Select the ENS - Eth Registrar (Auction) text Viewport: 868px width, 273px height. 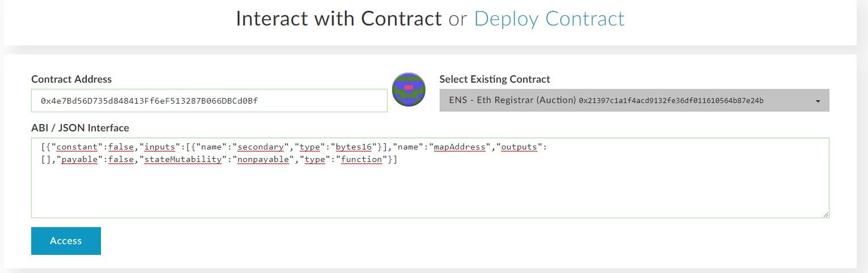coord(512,100)
